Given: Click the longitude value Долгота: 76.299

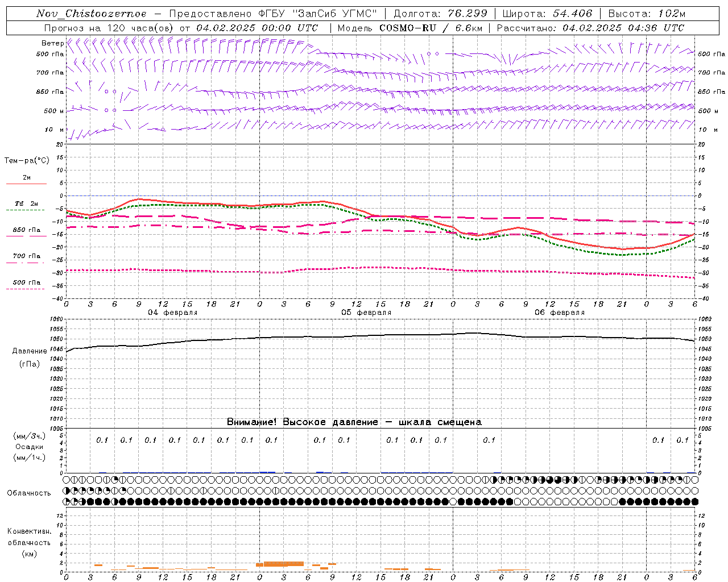Looking at the screenshot, I should pyautogui.click(x=440, y=14).
